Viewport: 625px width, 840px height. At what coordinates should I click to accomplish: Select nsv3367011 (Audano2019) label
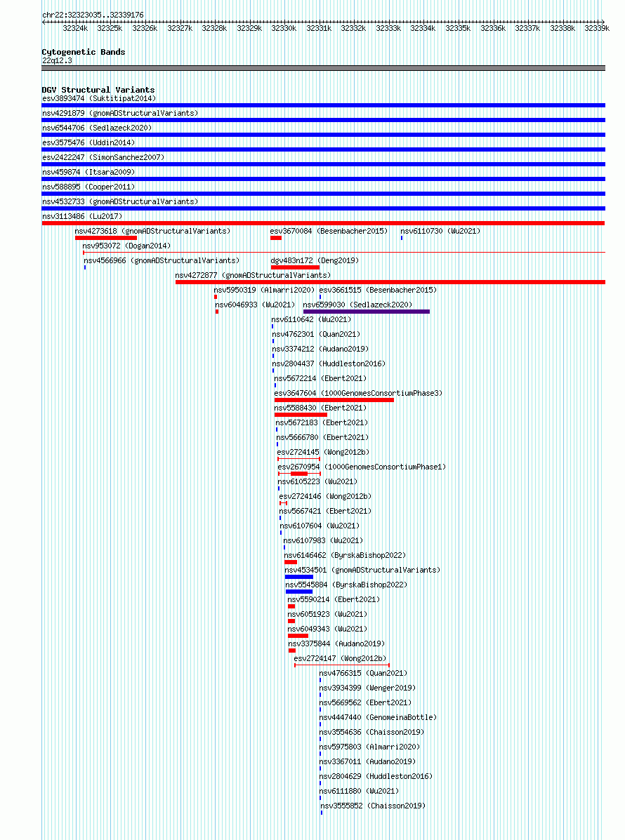click(x=368, y=761)
